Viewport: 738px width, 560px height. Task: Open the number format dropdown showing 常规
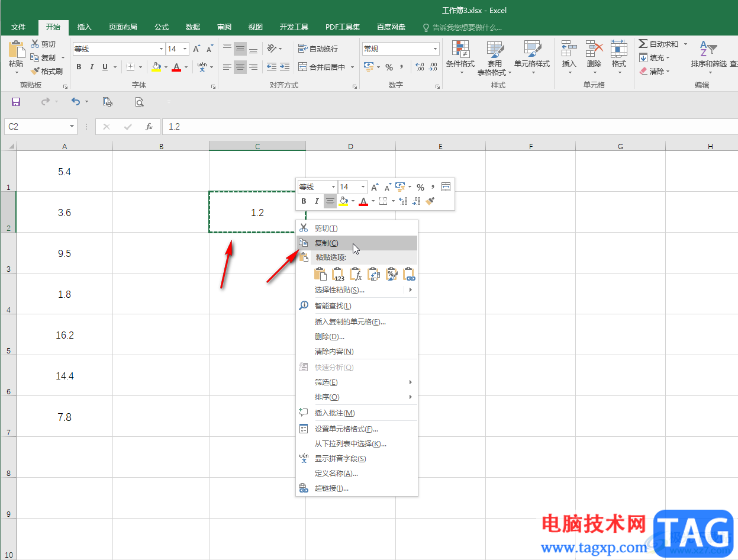pos(435,49)
